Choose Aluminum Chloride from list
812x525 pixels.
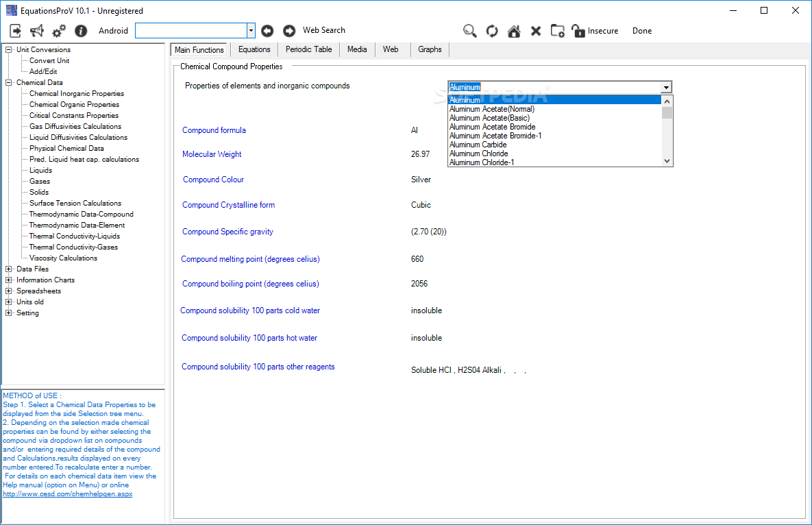[x=554, y=154]
